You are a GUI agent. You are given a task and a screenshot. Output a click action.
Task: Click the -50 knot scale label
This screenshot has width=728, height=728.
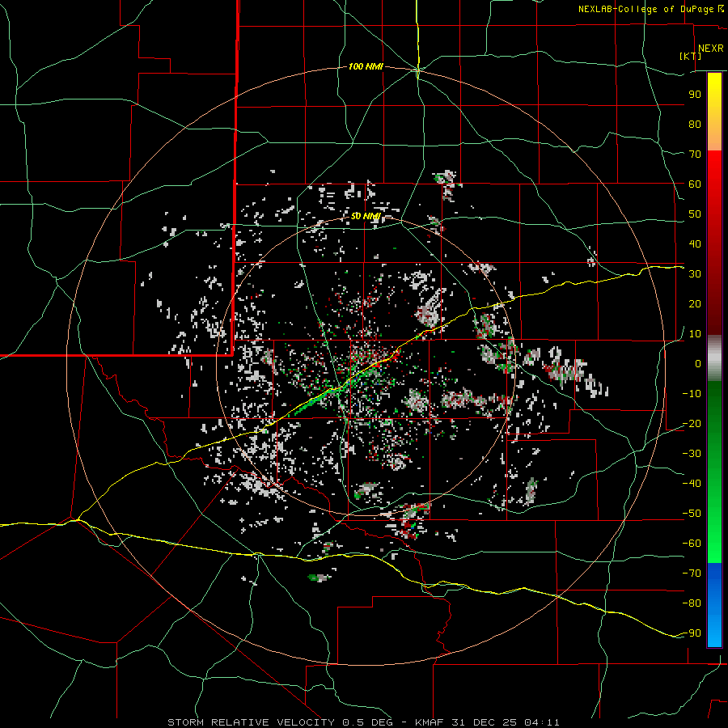692,514
